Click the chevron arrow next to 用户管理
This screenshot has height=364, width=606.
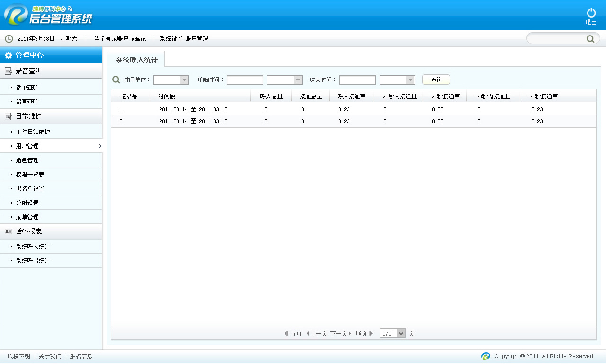click(100, 146)
